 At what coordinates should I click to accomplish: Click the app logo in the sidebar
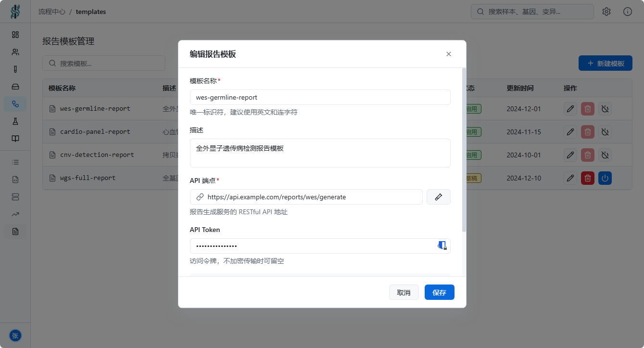click(x=15, y=12)
